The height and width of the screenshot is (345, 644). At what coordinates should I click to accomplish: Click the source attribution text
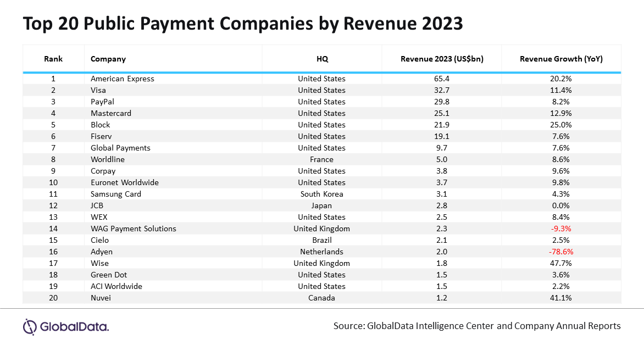477,326
